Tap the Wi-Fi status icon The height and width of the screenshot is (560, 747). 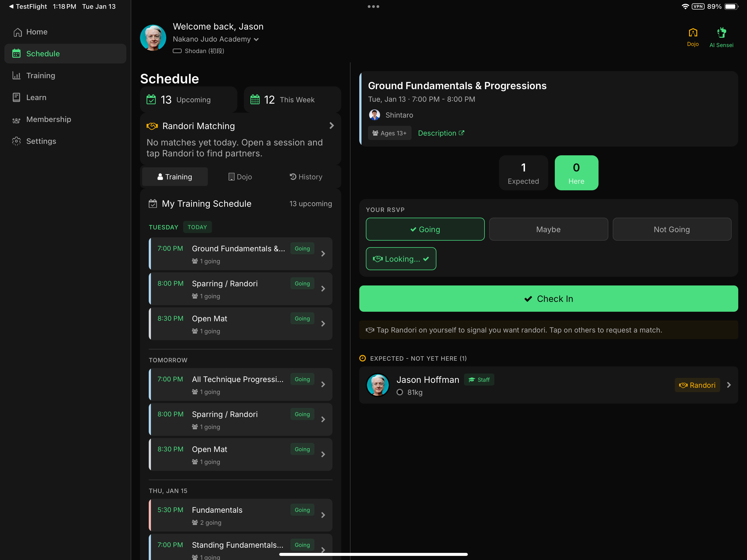pyautogui.click(x=685, y=6)
